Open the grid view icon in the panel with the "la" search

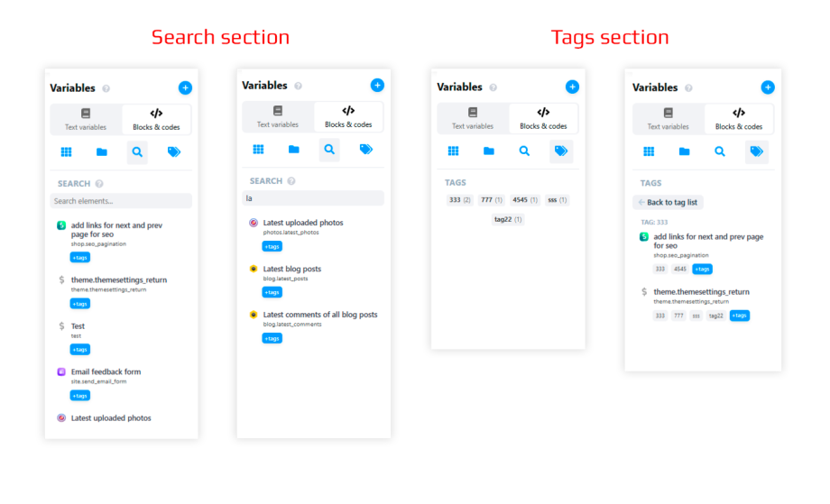tap(258, 150)
